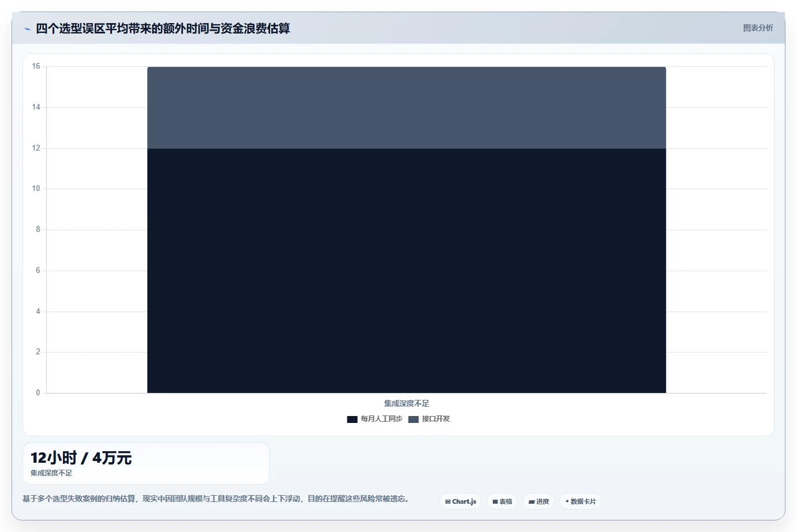797x532 pixels.
Task: Select the 12小时 / 4万元 data card
Action: pyautogui.click(x=146, y=463)
